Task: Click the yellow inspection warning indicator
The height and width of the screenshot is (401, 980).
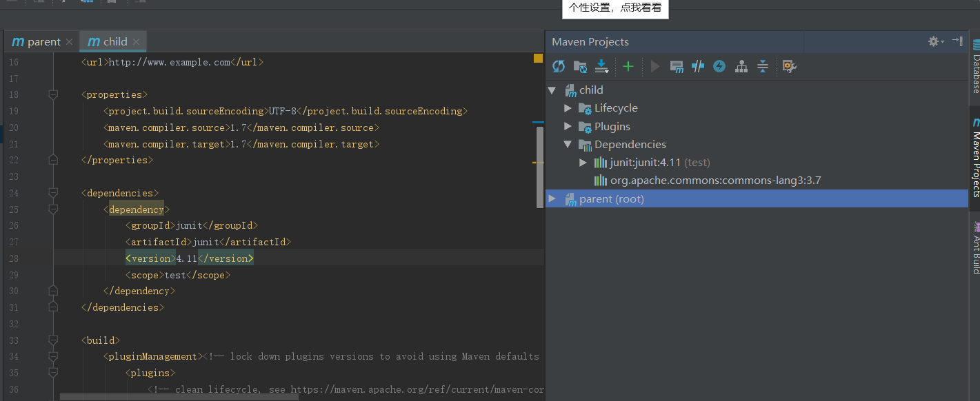Action: coord(538,59)
